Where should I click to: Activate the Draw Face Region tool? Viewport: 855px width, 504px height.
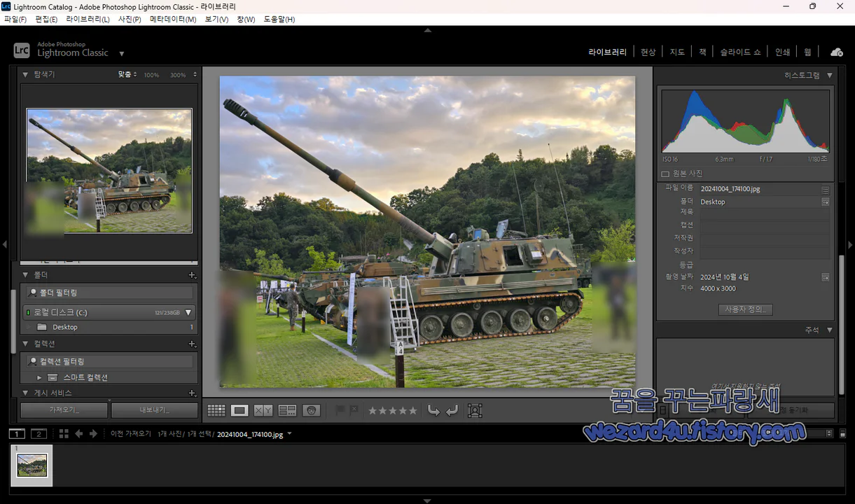475,411
